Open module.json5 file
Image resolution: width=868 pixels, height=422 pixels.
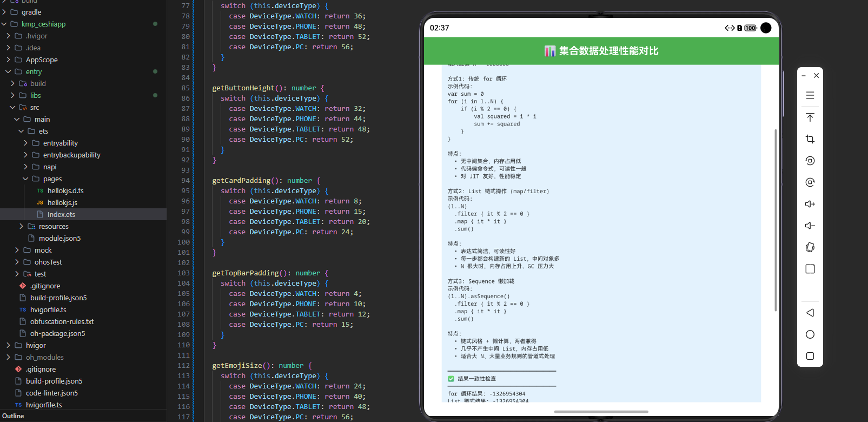(83, 238)
